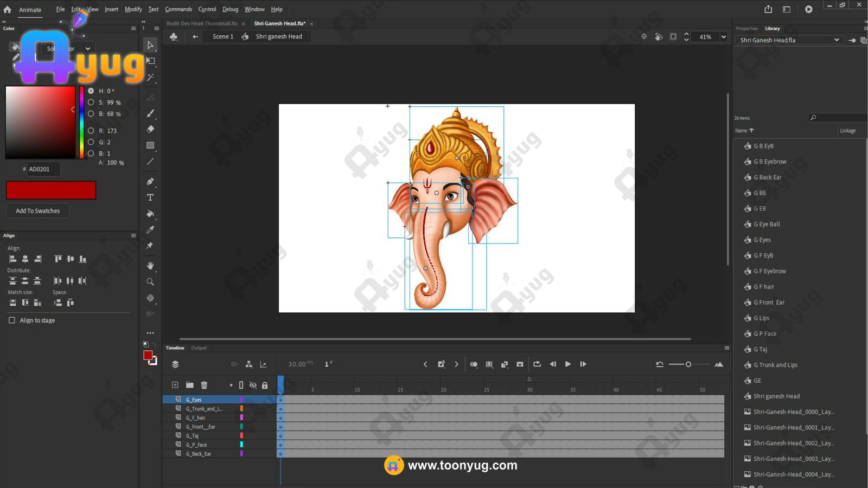The image size is (868, 488).
Task: Open the layer depth graph icon
Action: tap(263, 364)
